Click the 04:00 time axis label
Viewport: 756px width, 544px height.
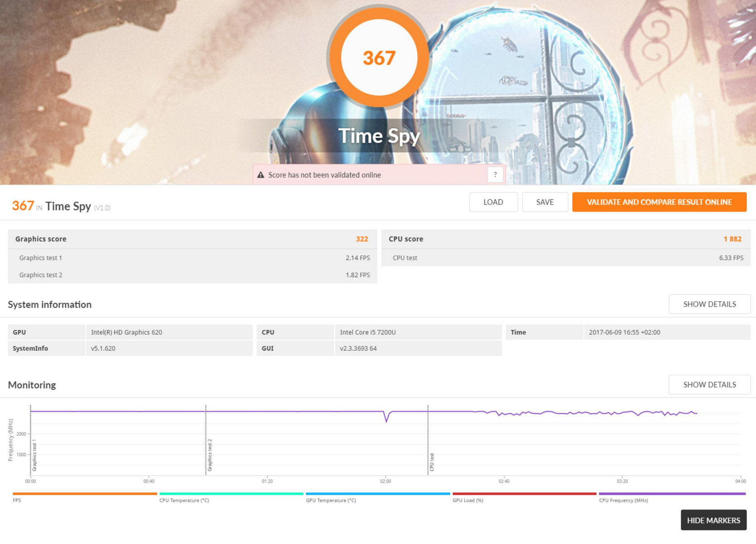740,481
